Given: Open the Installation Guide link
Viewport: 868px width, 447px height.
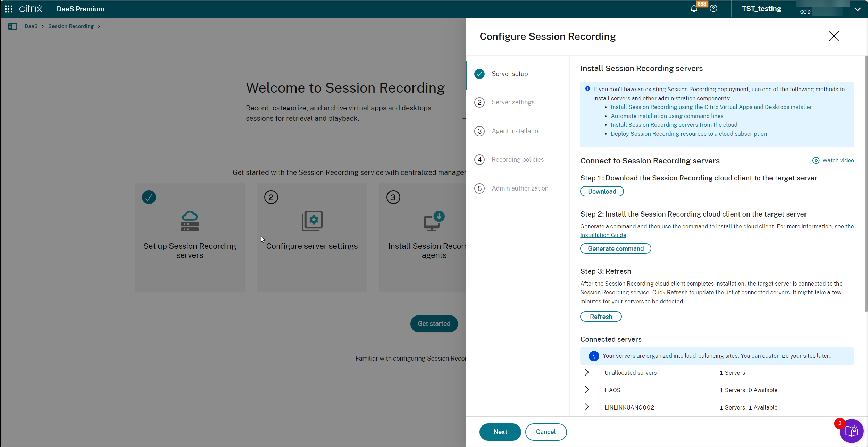Looking at the screenshot, I should (x=603, y=235).
